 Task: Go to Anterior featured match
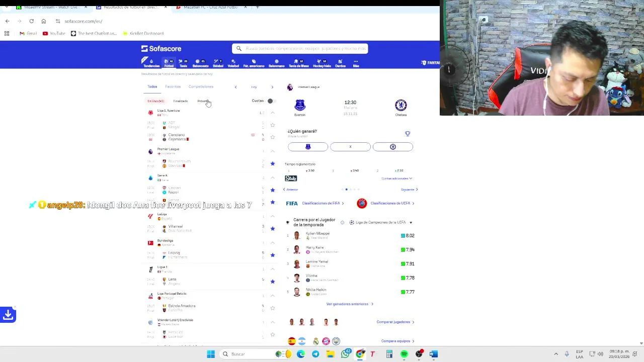pos(290,190)
